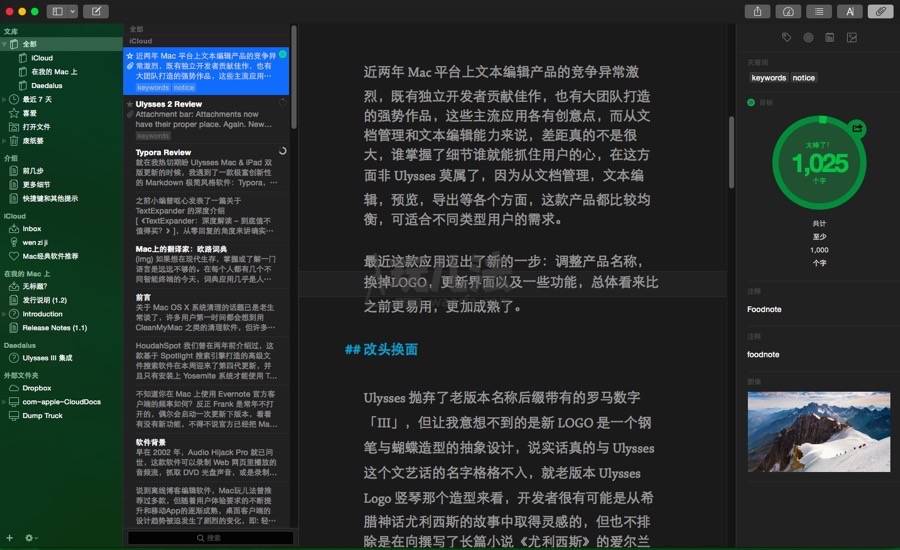Open the view layout dropdown arrow
Image resolution: width=900 pixels, height=550 pixels.
coord(72,11)
